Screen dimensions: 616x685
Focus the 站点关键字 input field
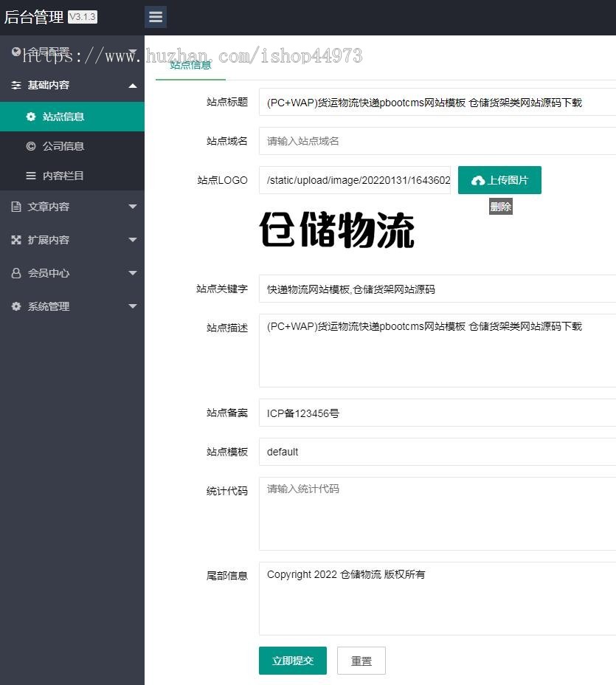(437, 289)
